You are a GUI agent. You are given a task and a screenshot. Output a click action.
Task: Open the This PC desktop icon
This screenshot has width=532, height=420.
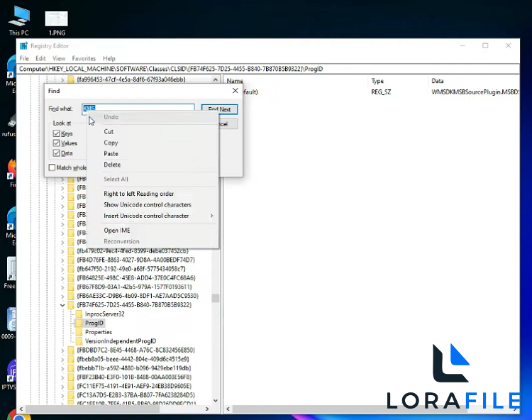pos(19,21)
